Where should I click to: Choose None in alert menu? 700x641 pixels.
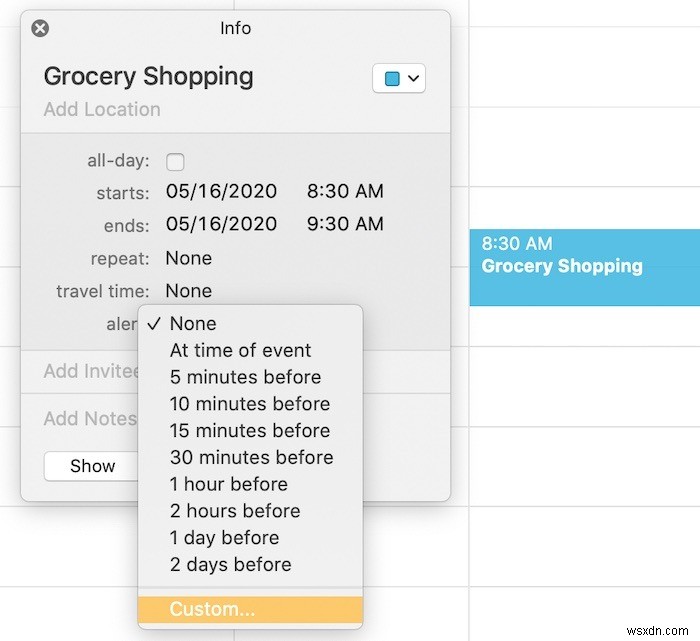tap(193, 323)
